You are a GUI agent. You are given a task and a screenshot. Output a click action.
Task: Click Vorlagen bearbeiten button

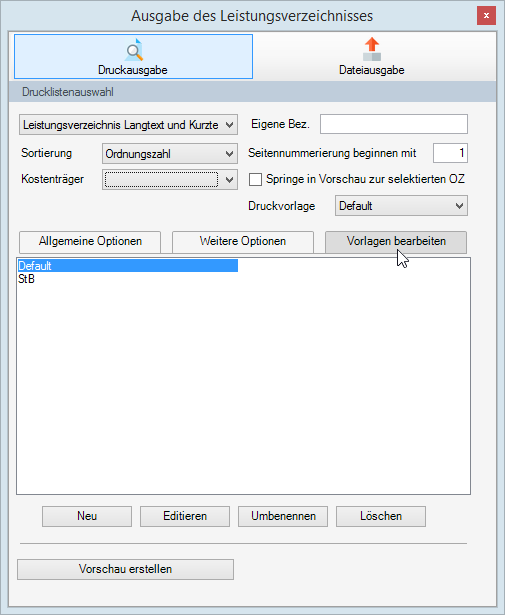(396, 242)
